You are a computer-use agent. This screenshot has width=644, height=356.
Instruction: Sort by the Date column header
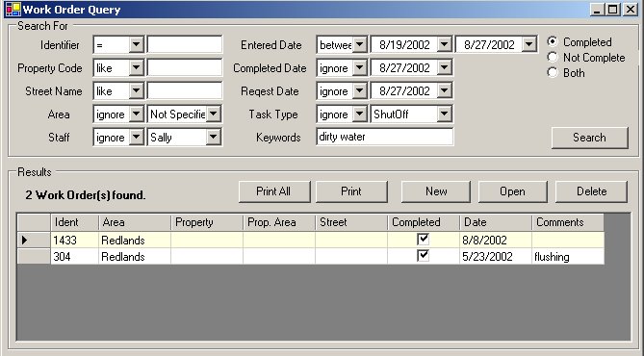tap(496, 222)
